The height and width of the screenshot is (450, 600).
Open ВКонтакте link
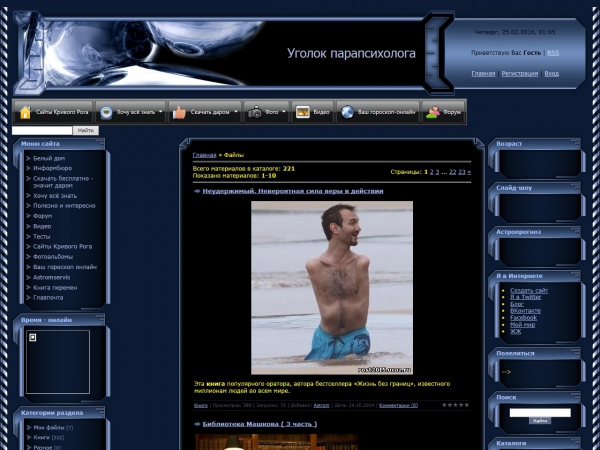tap(525, 311)
